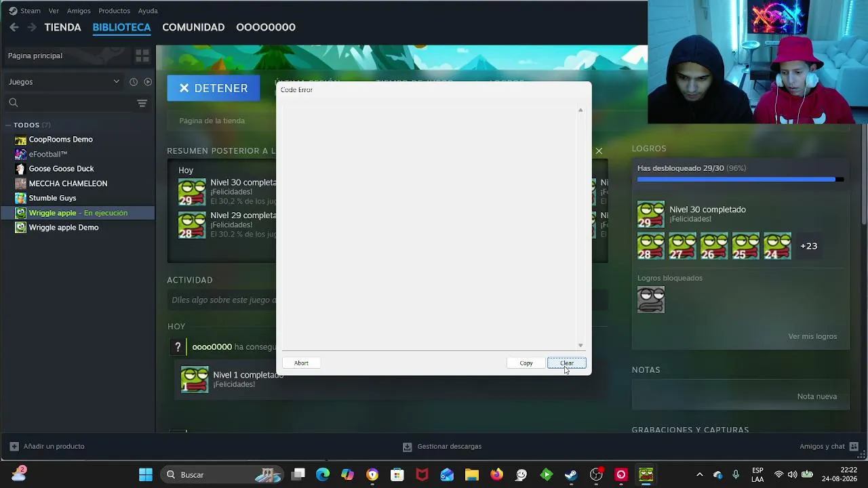
Task: Open the OOOOOOOO profile tab
Action: pyautogui.click(x=266, y=27)
